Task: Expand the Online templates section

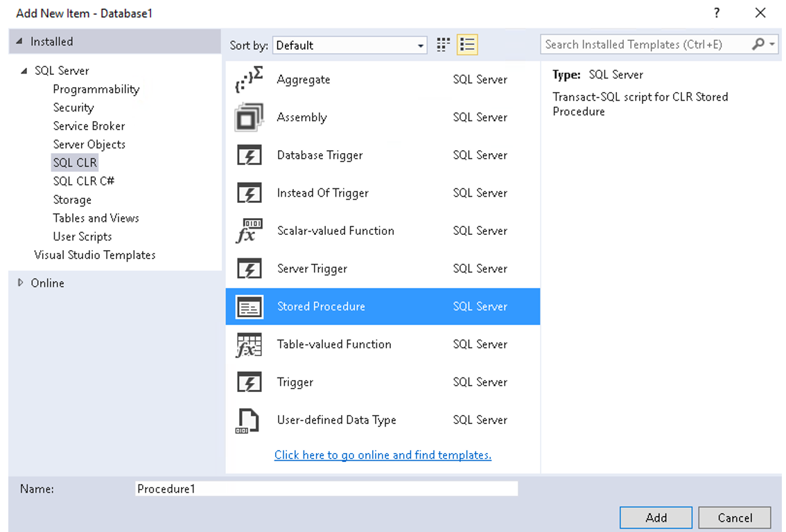Action: [x=20, y=283]
